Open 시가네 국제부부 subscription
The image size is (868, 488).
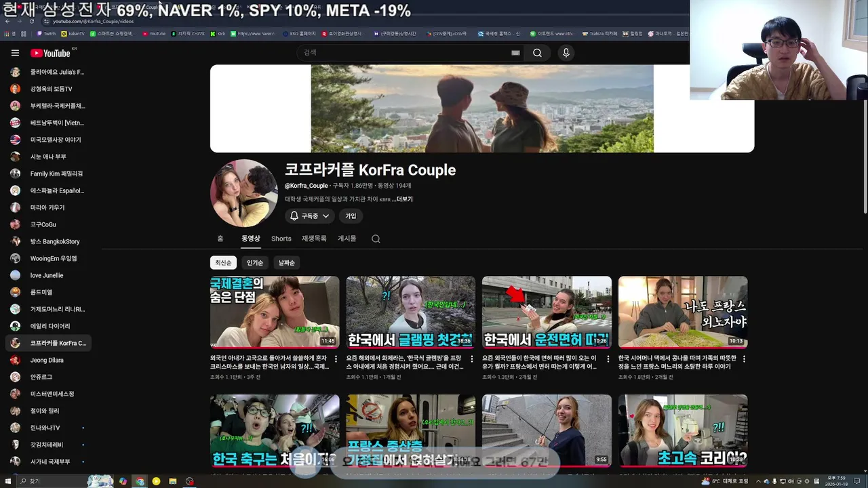point(49,462)
